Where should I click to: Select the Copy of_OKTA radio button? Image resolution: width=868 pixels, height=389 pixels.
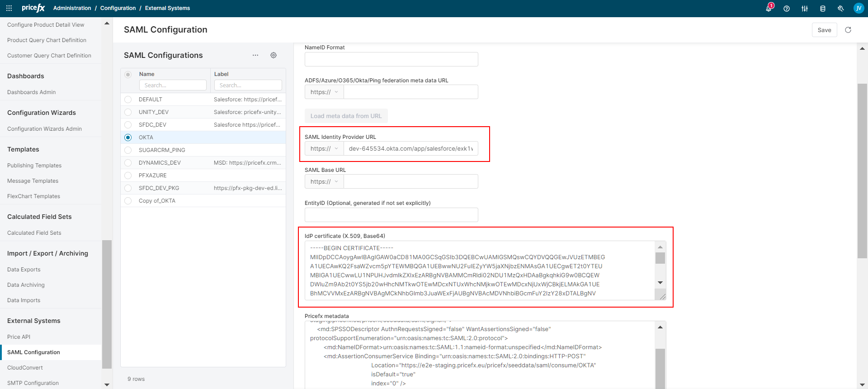128,201
